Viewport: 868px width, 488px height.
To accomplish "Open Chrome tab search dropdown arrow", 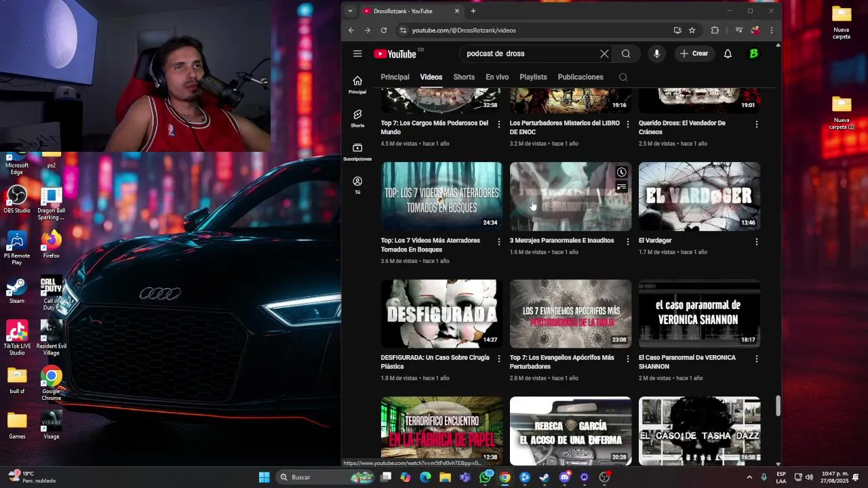I will tap(350, 11).
